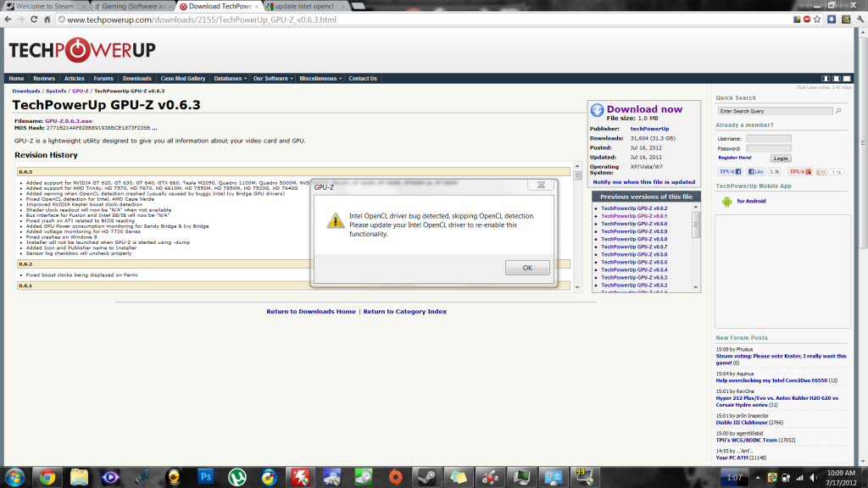Click the Login button

coord(781,158)
